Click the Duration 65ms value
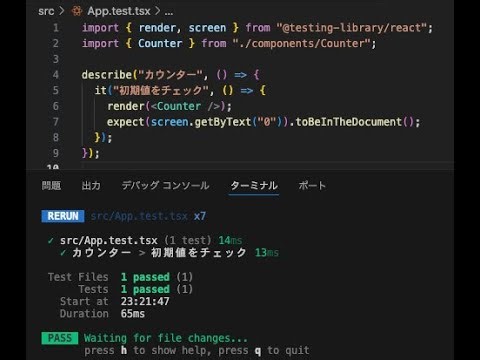Image resolution: width=480 pixels, height=360 pixels. [133, 314]
